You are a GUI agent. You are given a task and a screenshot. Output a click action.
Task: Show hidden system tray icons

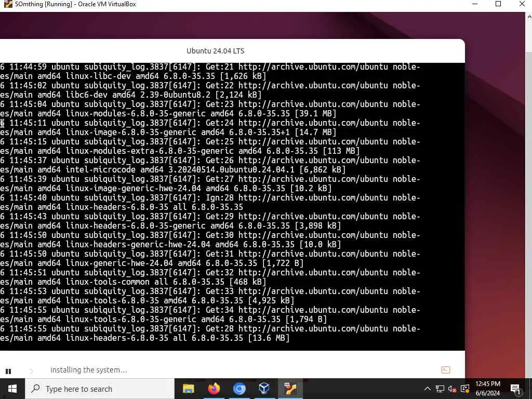click(x=428, y=389)
